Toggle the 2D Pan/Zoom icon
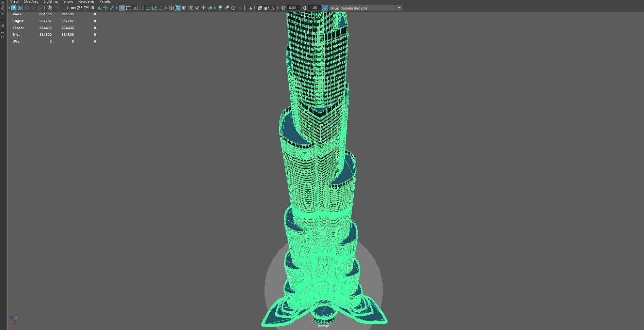The image size is (644, 330). click(105, 7)
